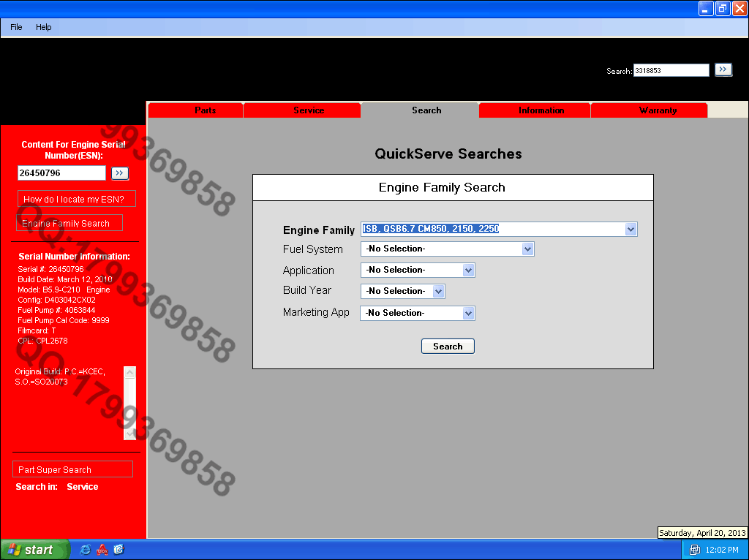749x560 pixels.
Task: Click the third quick launch icon on taskbar
Action: tap(118, 550)
